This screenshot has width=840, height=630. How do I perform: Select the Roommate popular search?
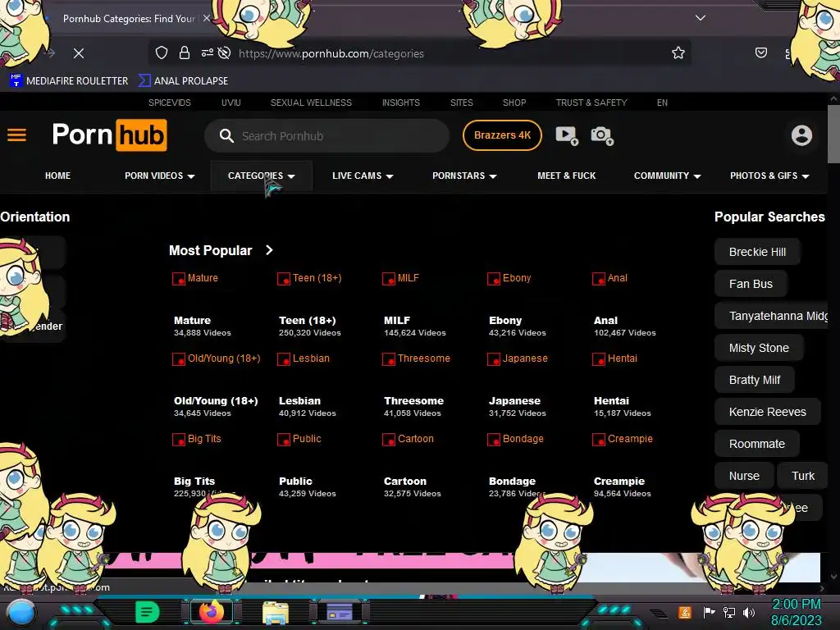point(756,444)
